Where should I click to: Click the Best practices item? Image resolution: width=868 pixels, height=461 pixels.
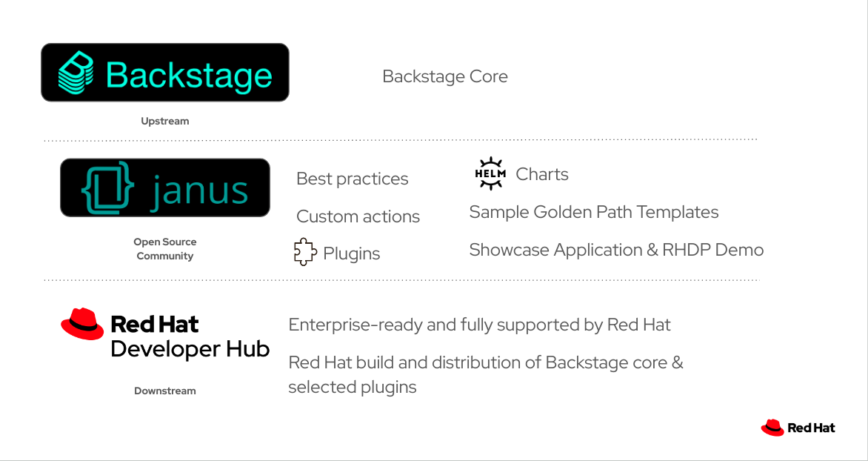coord(352,179)
